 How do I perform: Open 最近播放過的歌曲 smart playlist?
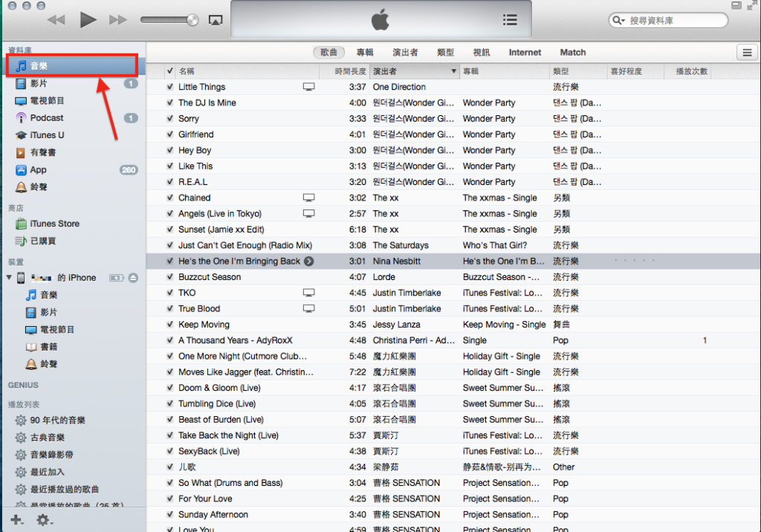click(72, 490)
